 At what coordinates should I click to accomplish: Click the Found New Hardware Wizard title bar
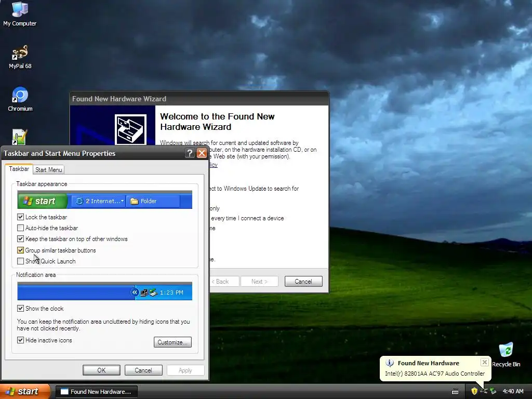pyautogui.click(x=199, y=99)
